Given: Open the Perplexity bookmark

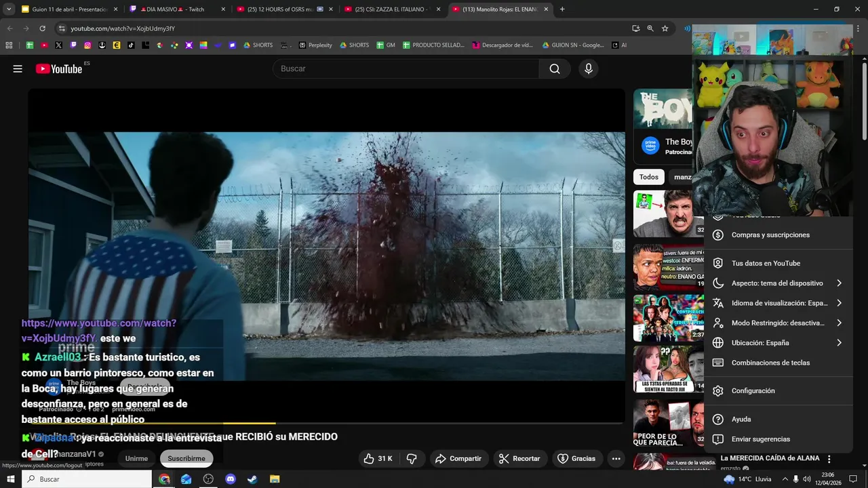Looking at the screenshot, I should (x=315, y=45).
